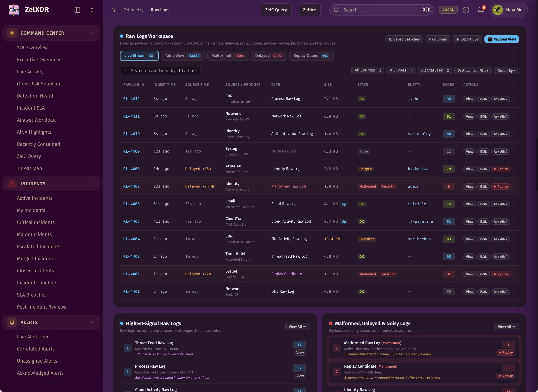Click the Alerts bell section icon
The width and height of the screenshot is (538, 392).
pos(12,322)
